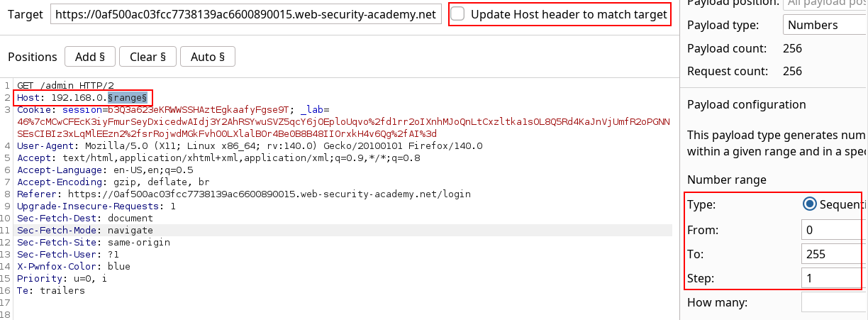Select the Sequential number range type

point(810,204)
